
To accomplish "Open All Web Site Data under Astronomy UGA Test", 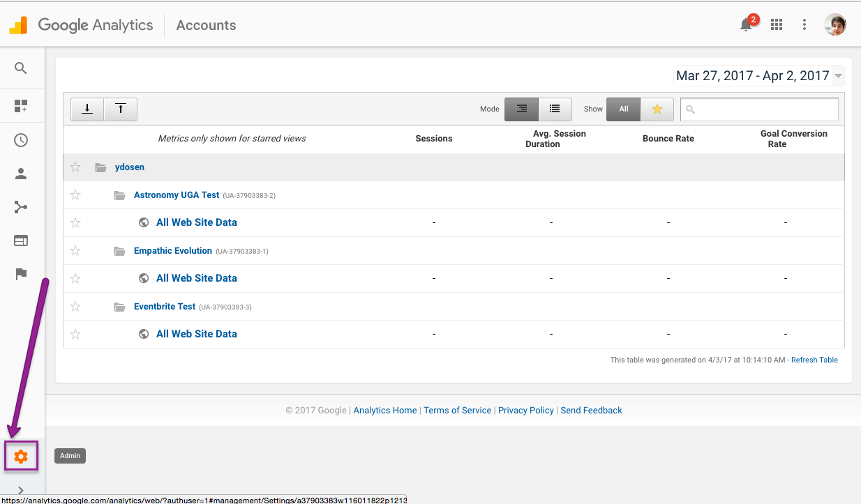I will pos(197,222).
